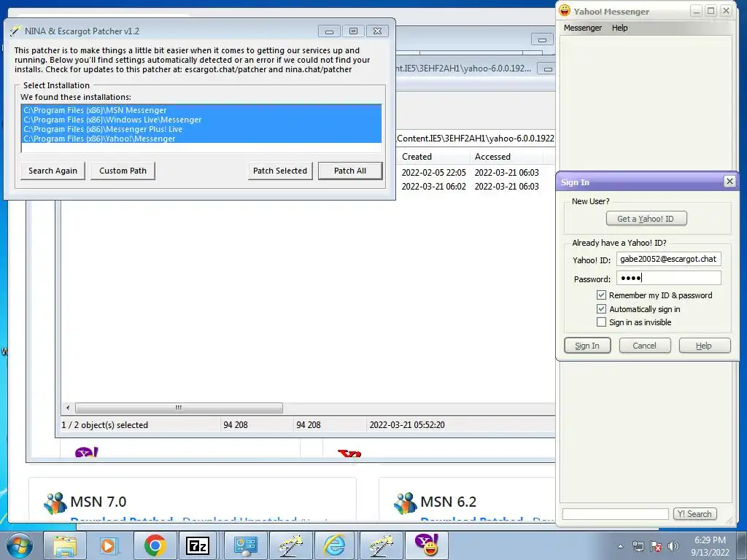The height and width of the screenshot is (560, 747).
Task: Click the Accessed column header
Action: (x=506, y=157)
